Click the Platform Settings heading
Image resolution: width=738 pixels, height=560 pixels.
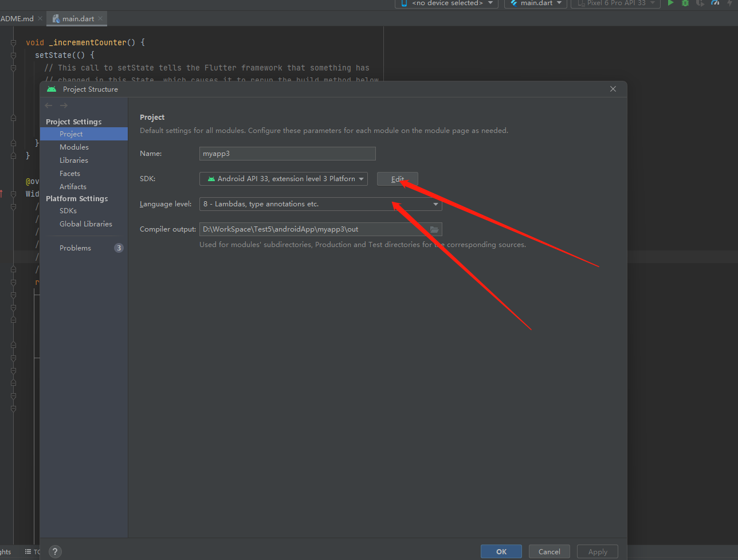(x=77, y=198)
